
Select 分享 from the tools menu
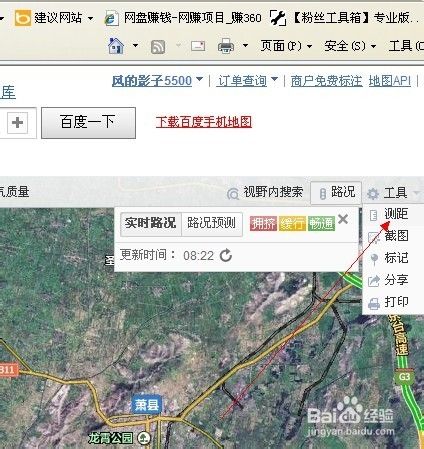tap(393, 280)
